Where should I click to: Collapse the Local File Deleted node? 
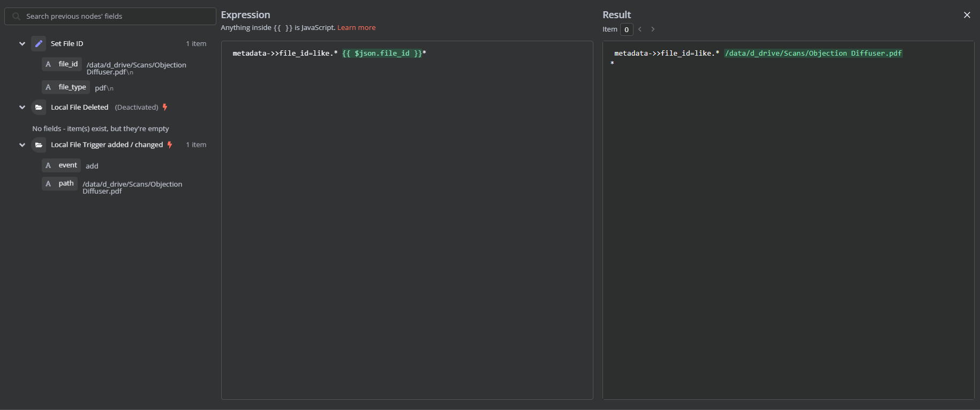coord(22,108)
